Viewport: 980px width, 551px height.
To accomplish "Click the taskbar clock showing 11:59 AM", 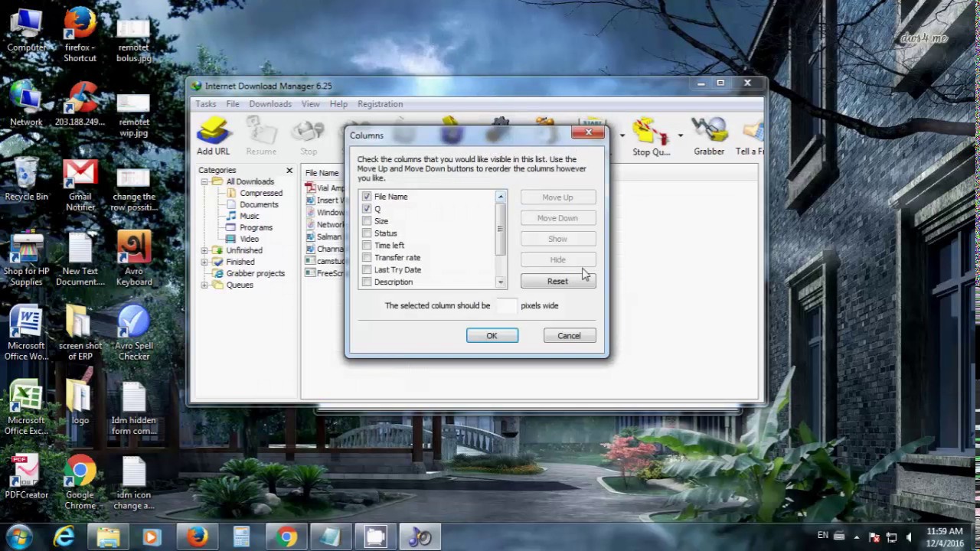I will click(944, 536).
